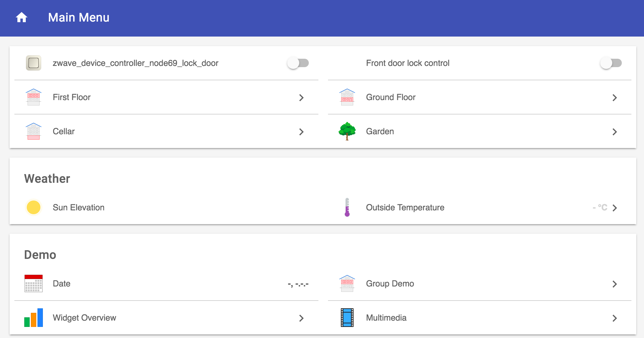The width and height of the screenshot is (644, 338).
Task: Click the Cellar house icon
Action: pos(34,131)
